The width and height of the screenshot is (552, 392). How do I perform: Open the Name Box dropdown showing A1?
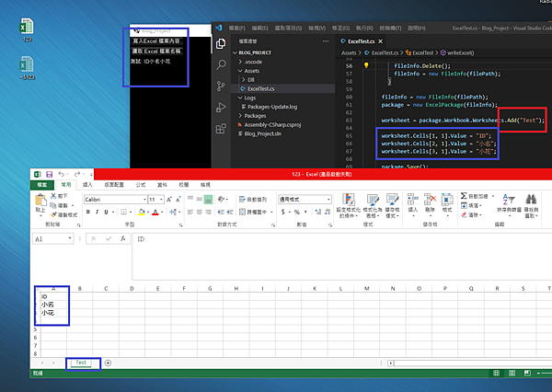click(70, 238)
